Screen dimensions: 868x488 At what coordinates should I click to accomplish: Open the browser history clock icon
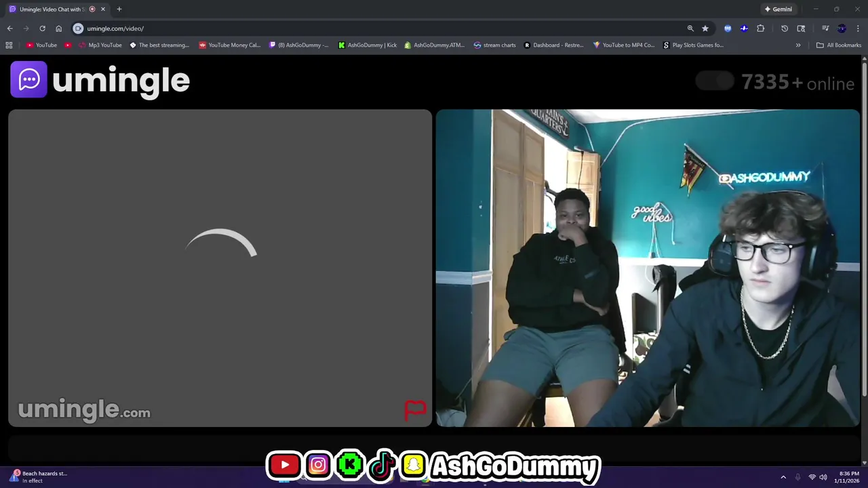785,28
